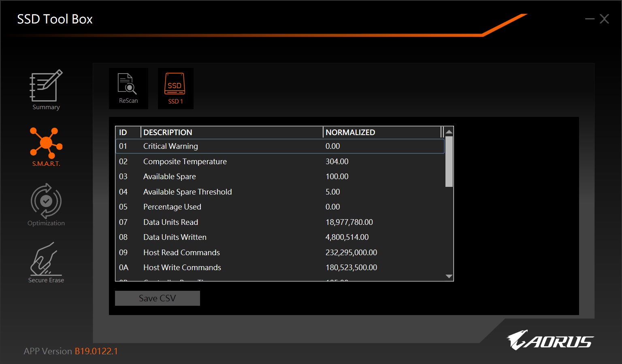Select the Host Read Commands row
The height and width of the screenshot is (364, 622).
[x=279, y=252]
